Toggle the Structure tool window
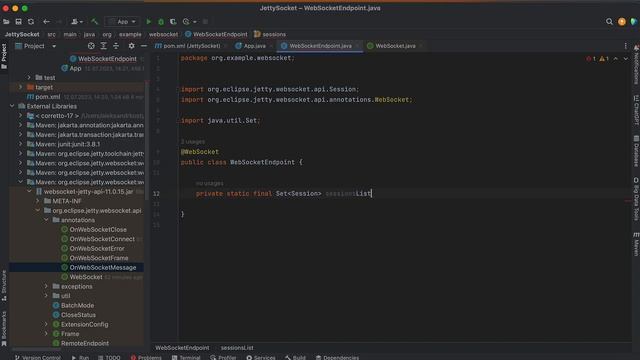Screen dimensions: 640x360 click(x=4, y=286)
